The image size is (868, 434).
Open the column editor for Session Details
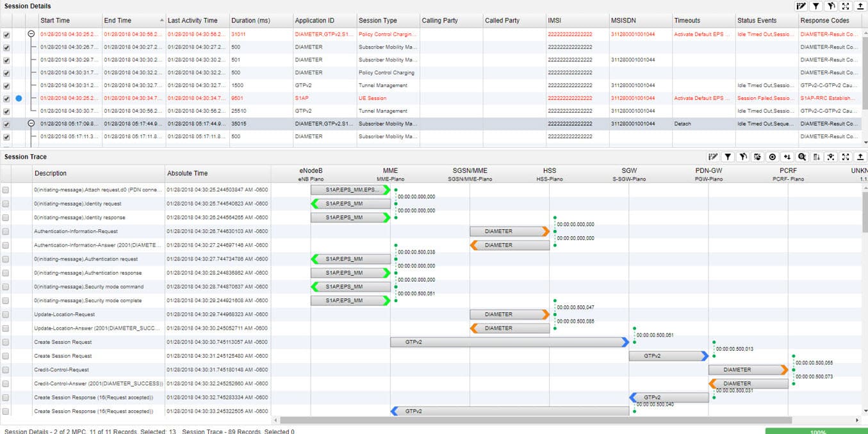(x=801, y=6)
